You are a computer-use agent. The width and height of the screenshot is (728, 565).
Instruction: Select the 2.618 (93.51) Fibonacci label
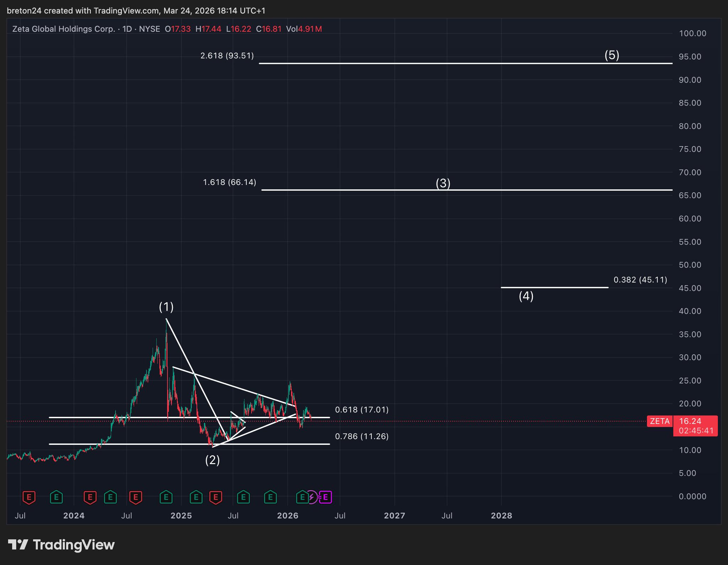tap(227, 56)
